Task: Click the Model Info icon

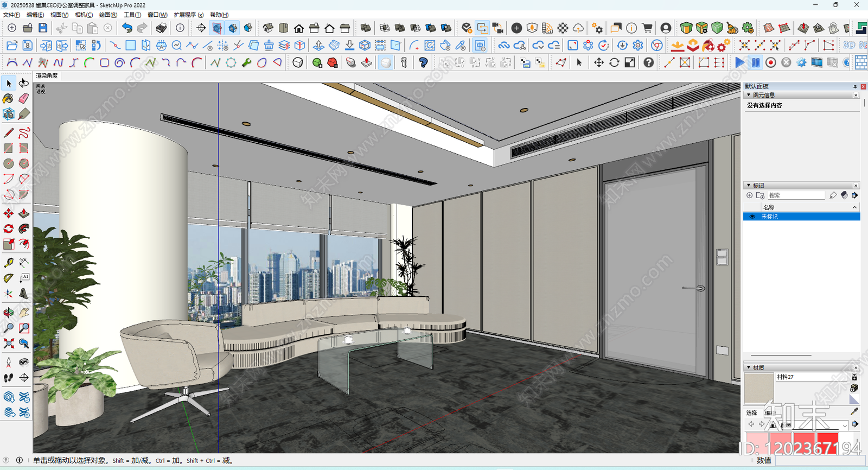Action: click(180, 28)
